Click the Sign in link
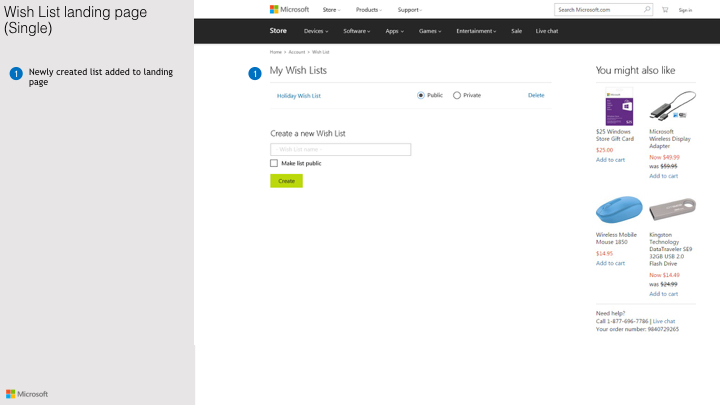The width and height of the screenshot is (720, 405). [685, 10]
